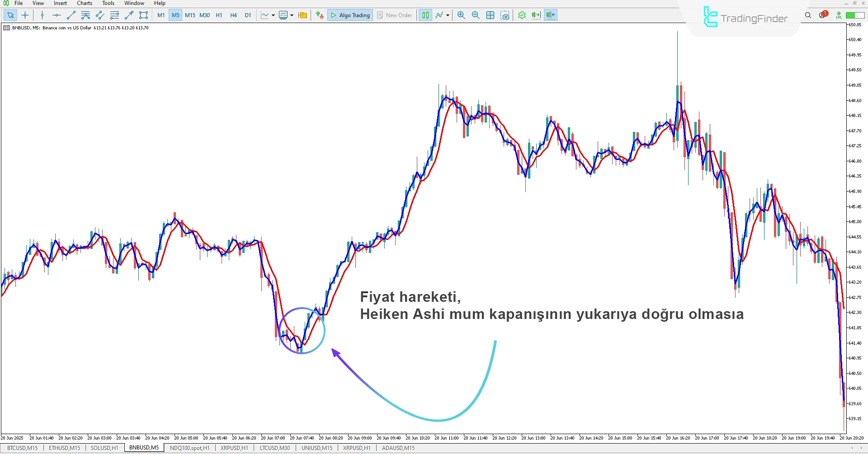Switch to the ETHUSD,M15 chart tab
The width and height of the screenshot is (868, 454).
[64, 448]
